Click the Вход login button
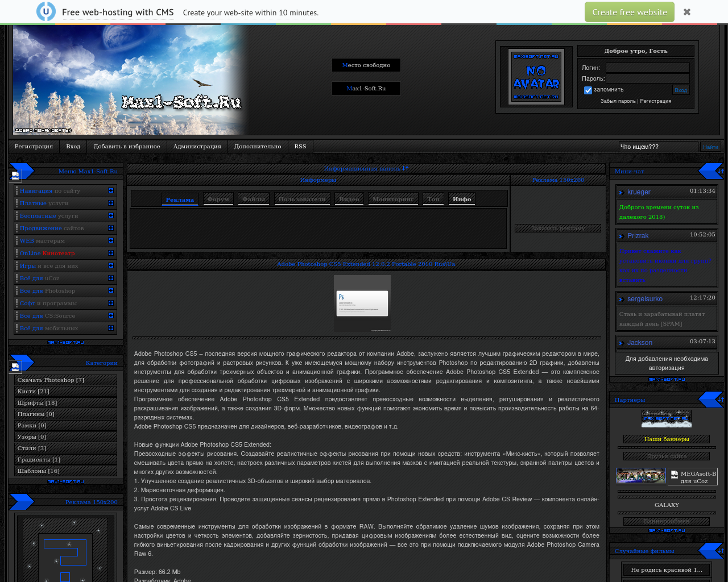 pyautogui.click(x=681, y=90)
